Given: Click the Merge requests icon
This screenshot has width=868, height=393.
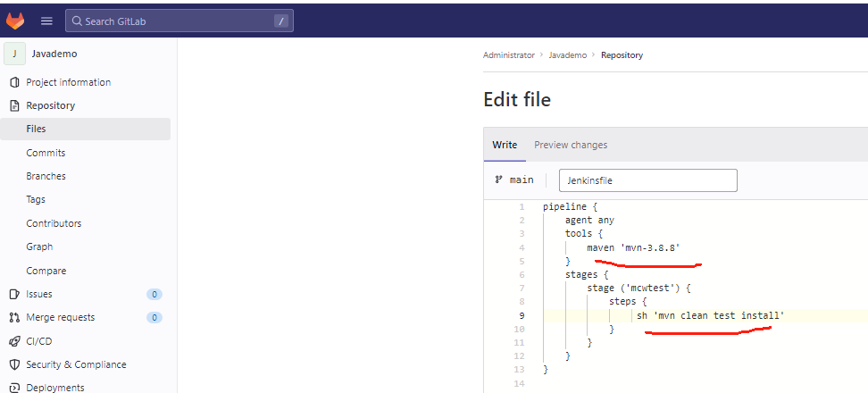Looking at the screenshot, I should click(x=15, y=318).
